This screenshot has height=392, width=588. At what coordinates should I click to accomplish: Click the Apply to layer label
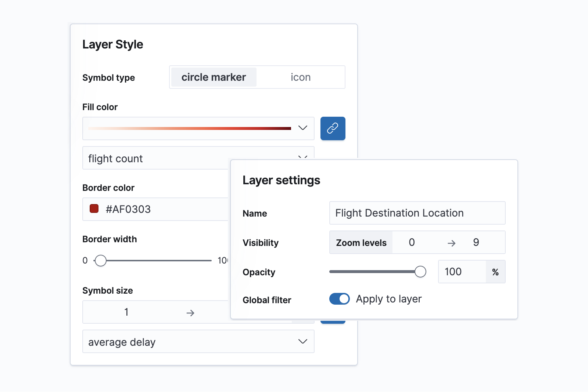point(389,299)
